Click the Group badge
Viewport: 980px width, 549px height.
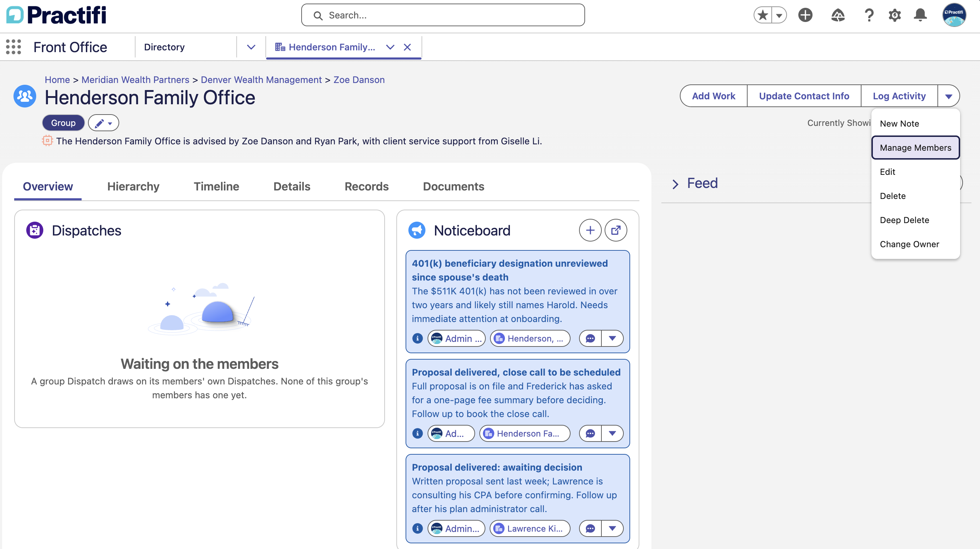click(x=63, y=123)
